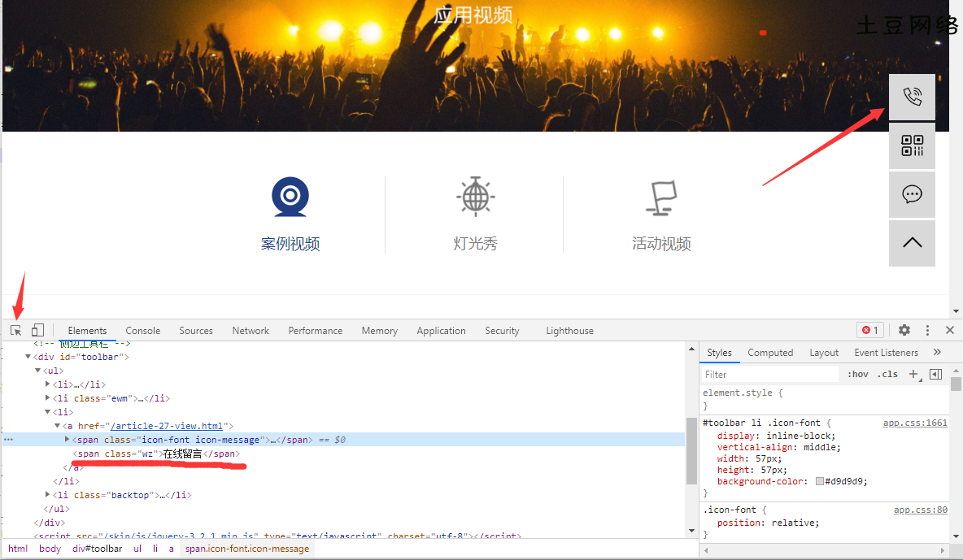Click the red error count badge
963x560 pixels.
click(869, 330)
